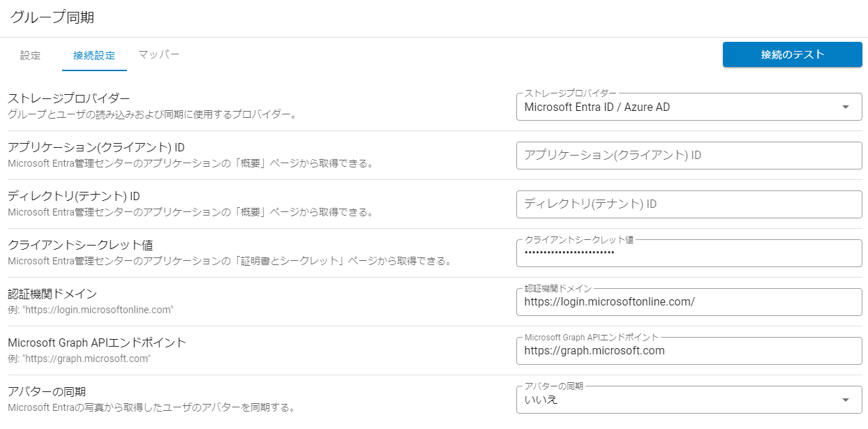The image size is (868, 429).
Task: Switch to the マッパー tab
Action: tap(159, 54)
